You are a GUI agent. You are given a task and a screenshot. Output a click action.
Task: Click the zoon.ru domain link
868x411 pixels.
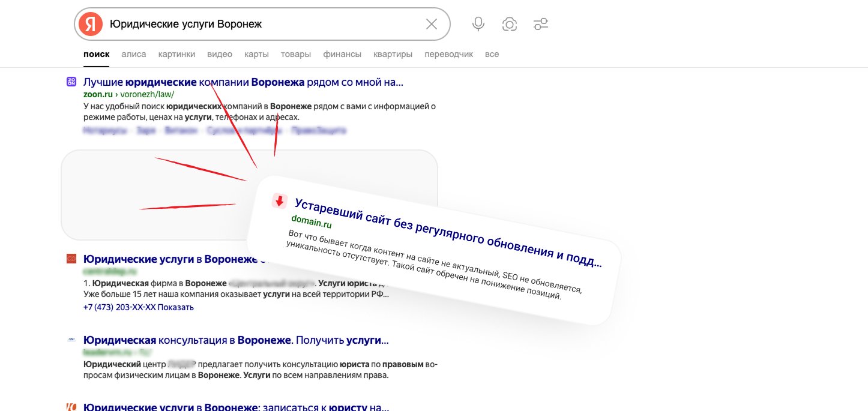[98, 94]
